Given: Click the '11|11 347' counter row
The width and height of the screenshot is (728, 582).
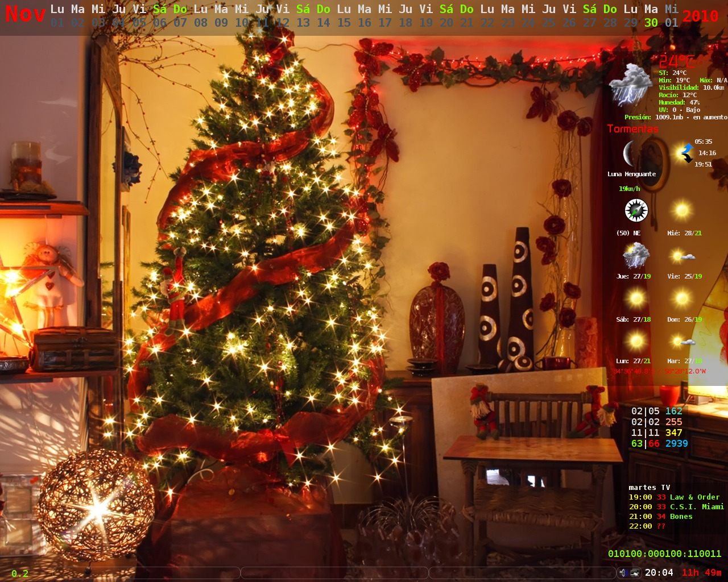Looking at the screenshot, I should [657, 433].
